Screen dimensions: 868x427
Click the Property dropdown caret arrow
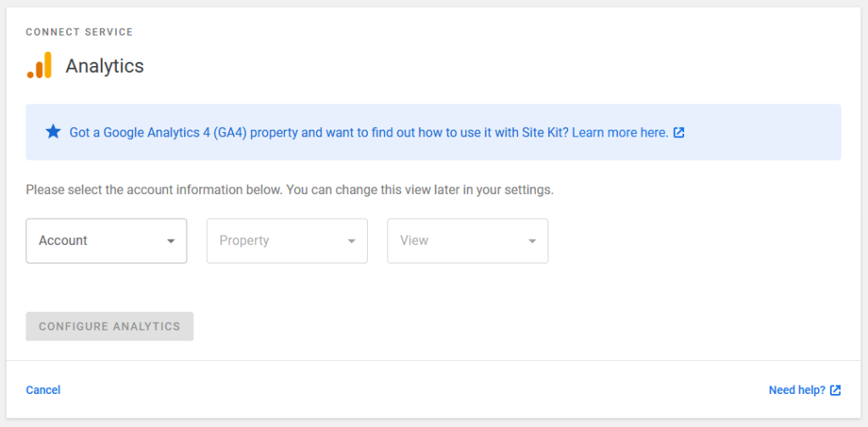[x=352, y=241]
